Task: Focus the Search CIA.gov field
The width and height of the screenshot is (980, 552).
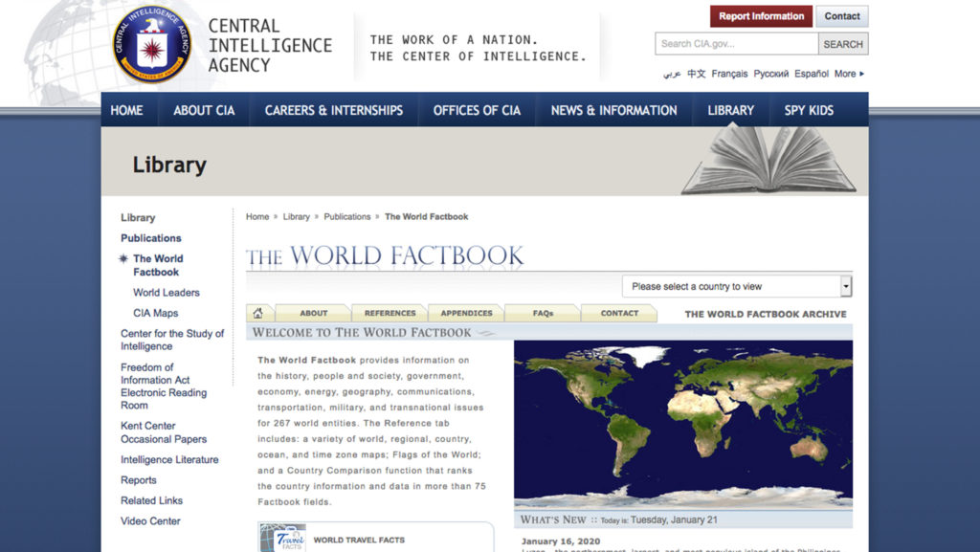Action: pos(736,44)
